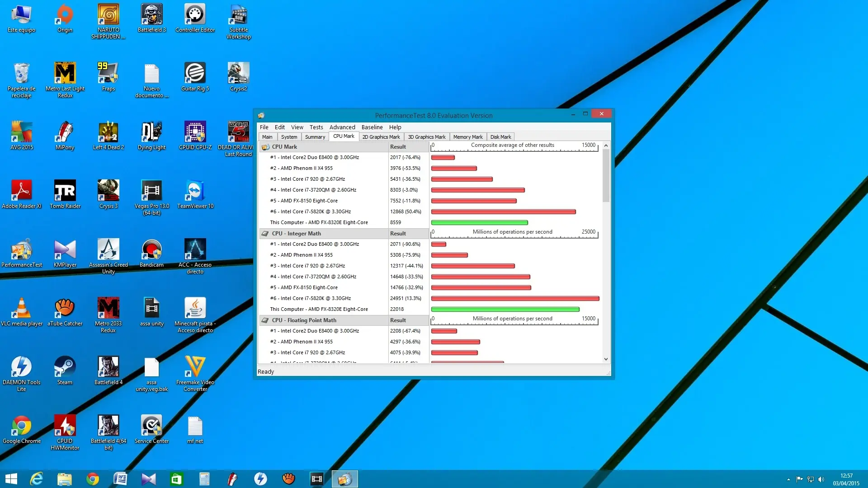
Task: Open the Subtitle Workshop desktop icon
Action: [x=238, y=22]
